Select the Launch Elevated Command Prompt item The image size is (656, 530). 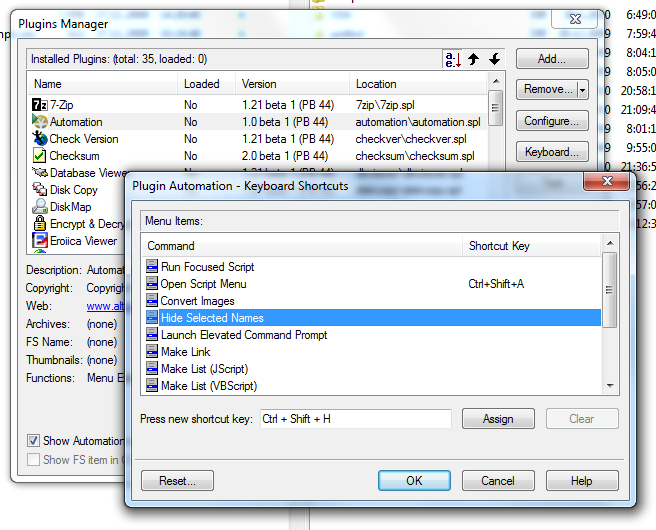[243, 335]
